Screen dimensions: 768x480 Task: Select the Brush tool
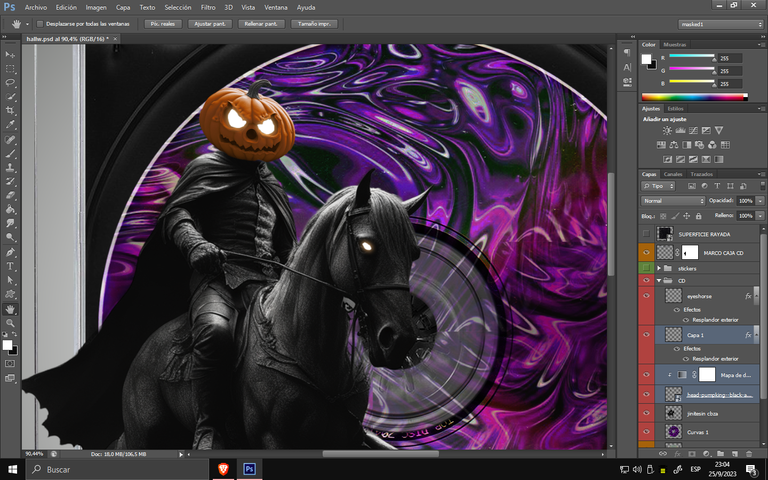coord(10,153)
